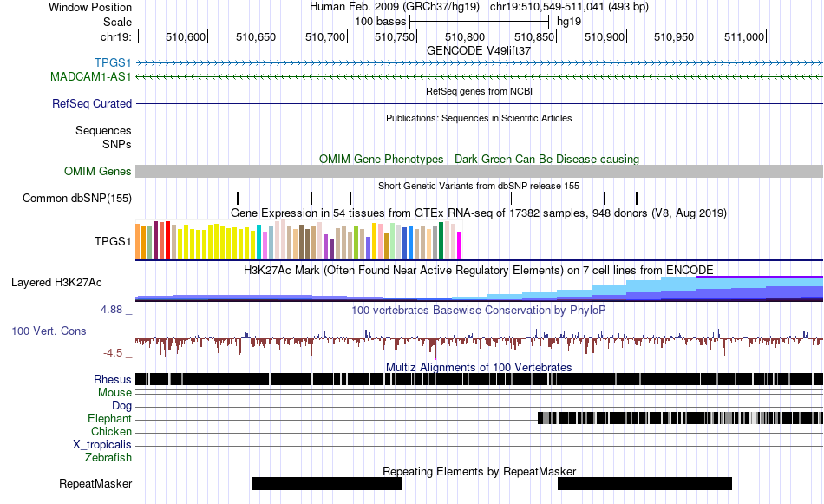
Task: Click Publications: Sequences in Scientific Articles title
Action: point(479,118)
